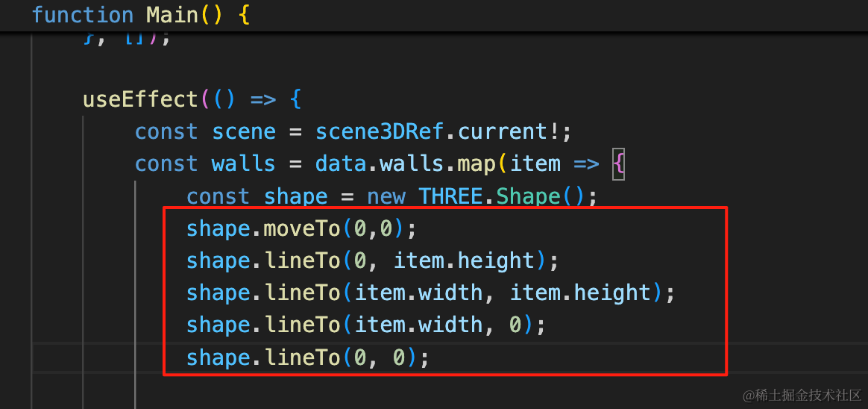This screenshot has height=409, width=868.
Task: Click the 'walls' constant name
Action: [243, 164]
